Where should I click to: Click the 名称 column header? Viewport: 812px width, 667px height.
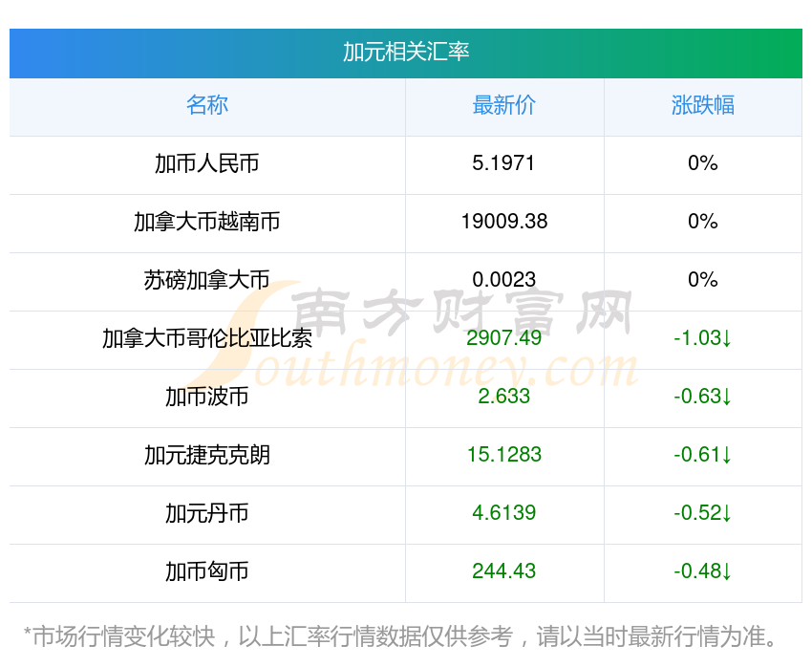point(207,105)
